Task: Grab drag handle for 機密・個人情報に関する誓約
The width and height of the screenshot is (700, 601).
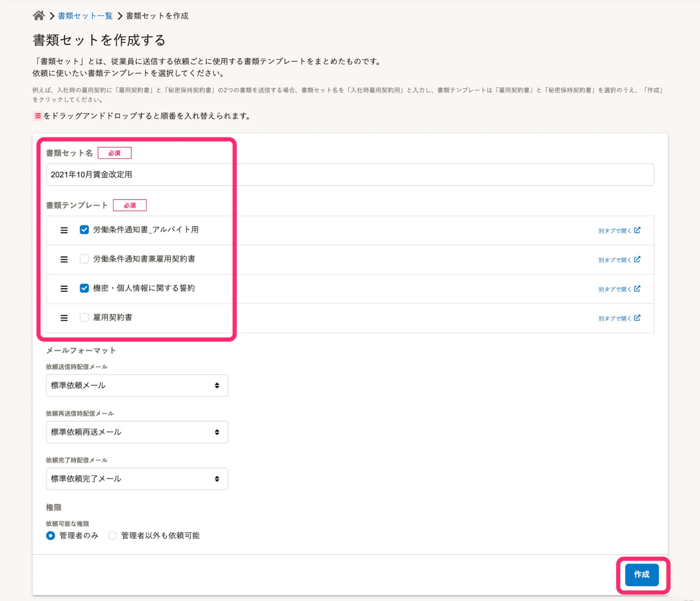Action: (64, 289)
